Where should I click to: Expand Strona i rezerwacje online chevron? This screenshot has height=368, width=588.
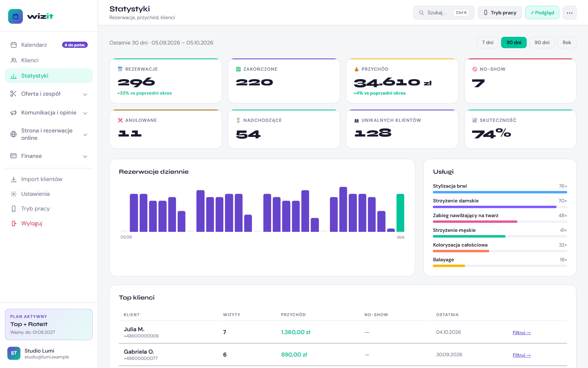85,135
